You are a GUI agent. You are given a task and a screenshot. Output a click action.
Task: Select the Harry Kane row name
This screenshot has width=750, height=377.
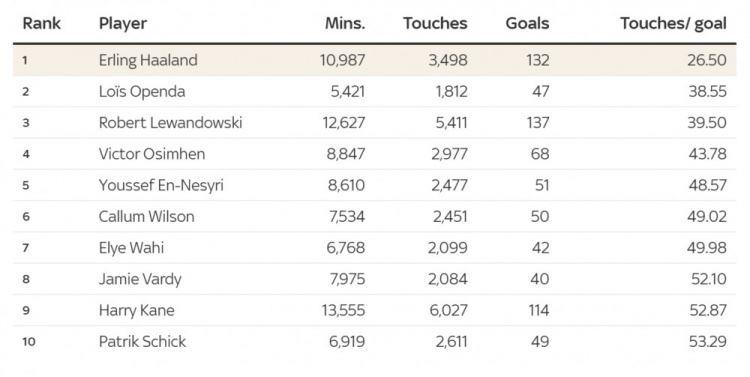click(137, 311)
